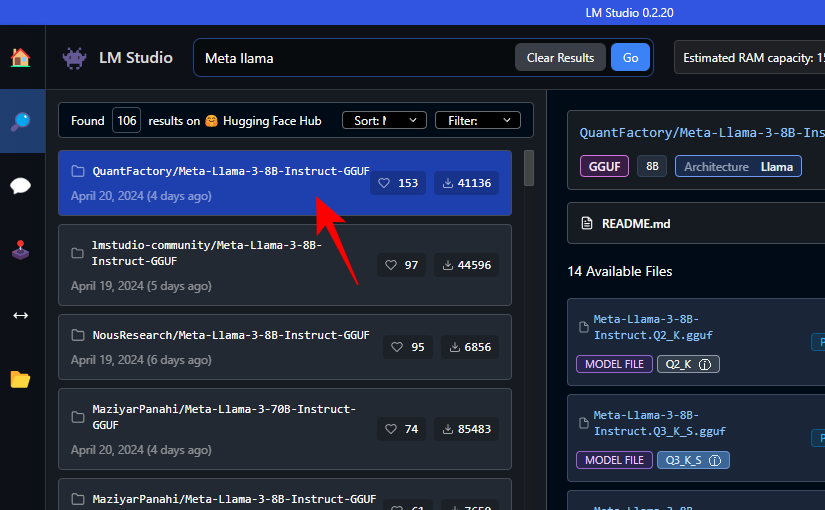Open the Home page from sidebar
Image resolution: width=825 pixels, height=510 pixels.
[x=21, y=57]
